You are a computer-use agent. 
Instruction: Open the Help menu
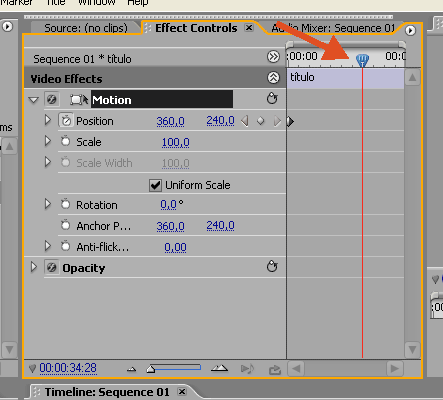point(138,2)
